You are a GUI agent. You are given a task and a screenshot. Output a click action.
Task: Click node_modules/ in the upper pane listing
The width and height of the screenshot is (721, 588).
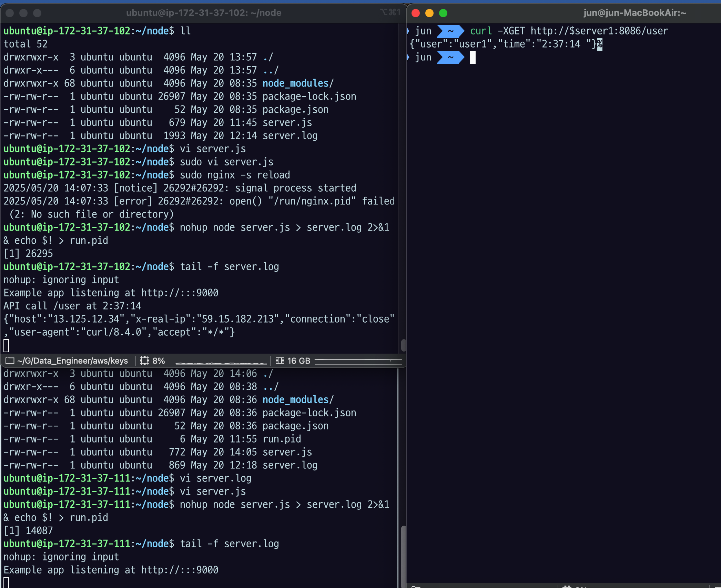point(298,83)
